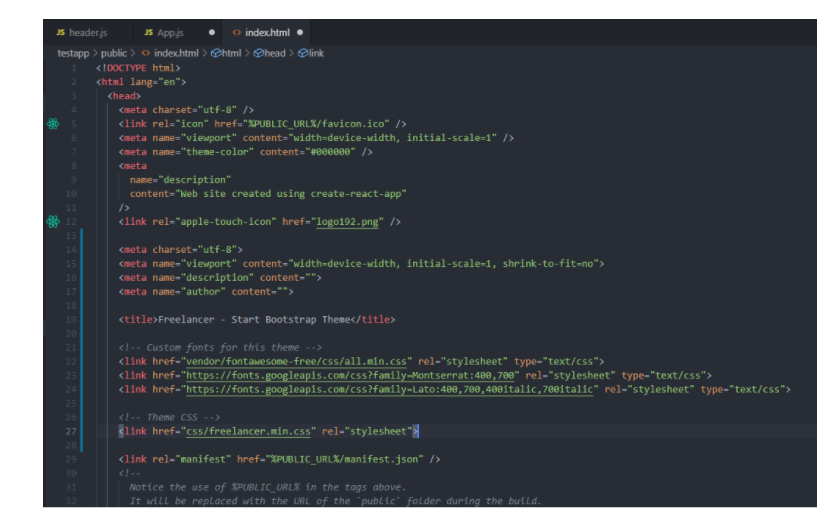The image size is (836, 521).
Task: Open the html element breadcrumb
Action: (231, 53)
